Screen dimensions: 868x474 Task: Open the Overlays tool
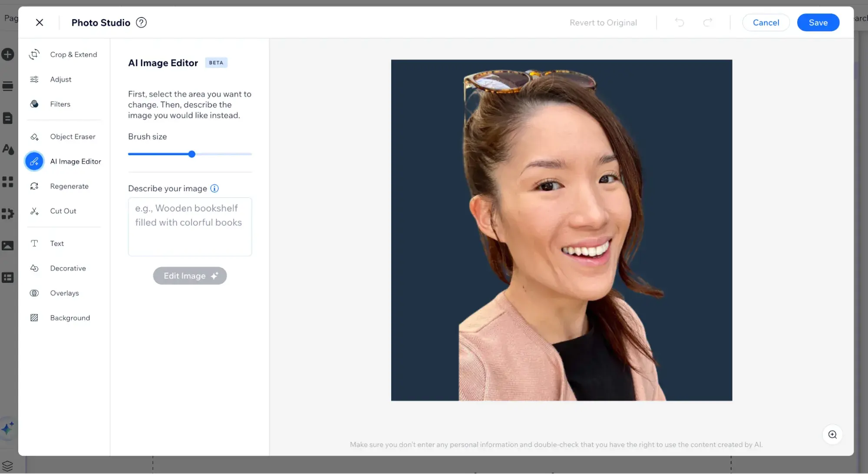64,293
